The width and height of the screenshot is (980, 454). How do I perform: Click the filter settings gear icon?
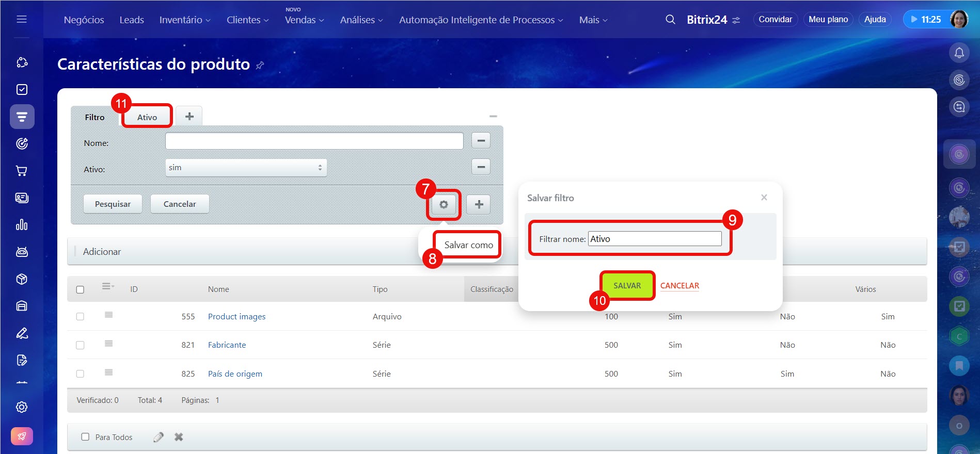[x=444, y=205]
